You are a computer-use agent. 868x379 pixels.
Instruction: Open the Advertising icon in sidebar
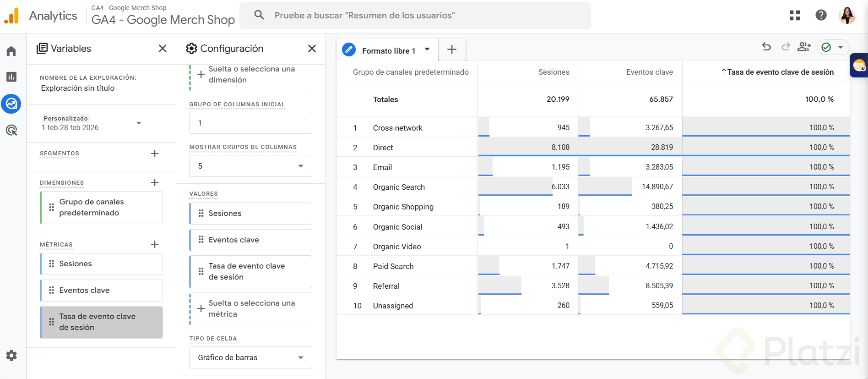(x=11, y=131)
